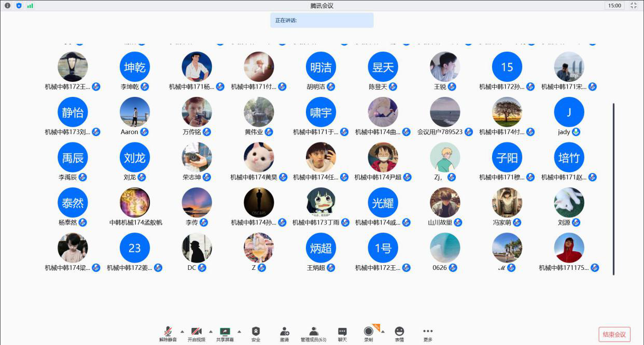Screen dimensions: 644x345
Task: Open the 聊天 chat panel
Action: [342, 332]
